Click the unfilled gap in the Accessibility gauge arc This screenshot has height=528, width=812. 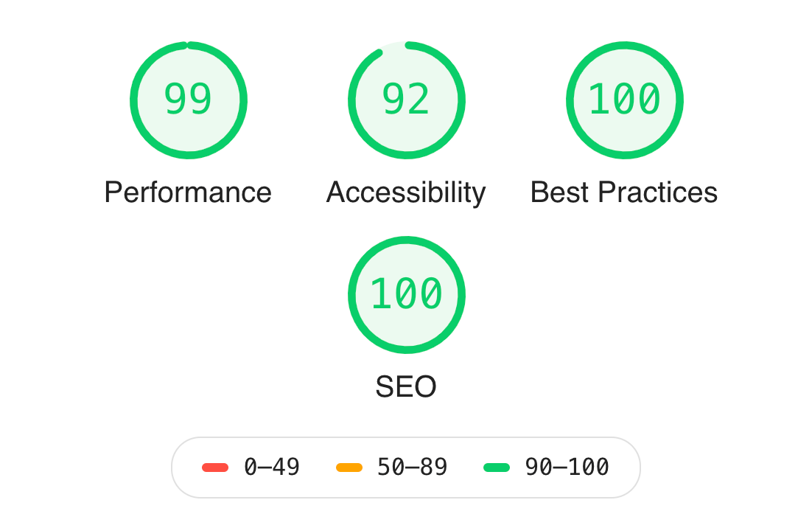pos(392,46)
